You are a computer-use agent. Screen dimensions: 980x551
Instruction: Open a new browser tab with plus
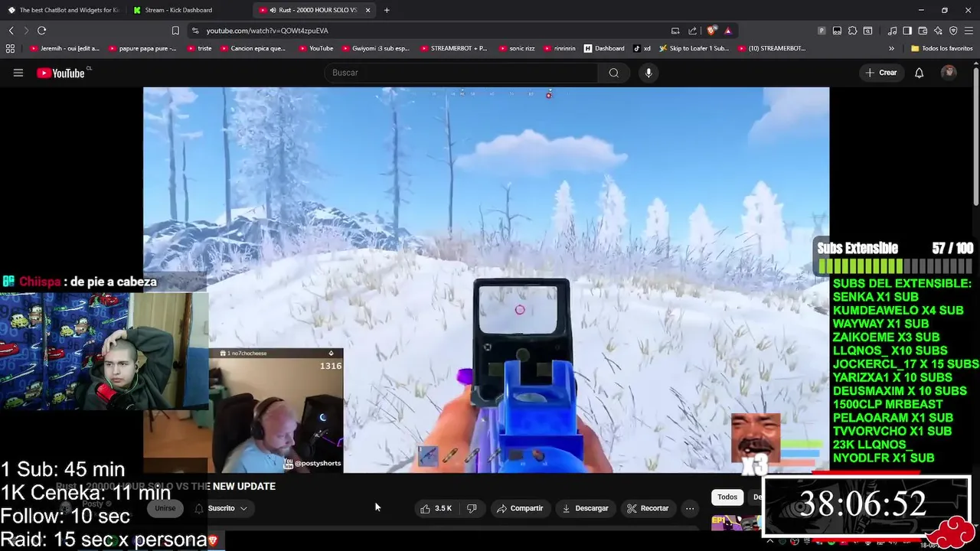(387, 10)
